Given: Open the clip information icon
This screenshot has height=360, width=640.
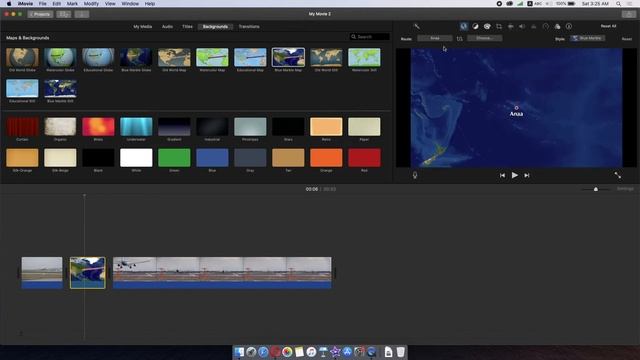Looking at the screenshot, I should pos(569,27).
